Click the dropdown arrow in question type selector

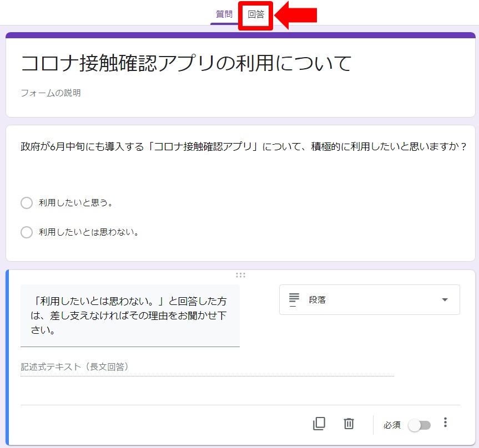[x=445, y=300]
